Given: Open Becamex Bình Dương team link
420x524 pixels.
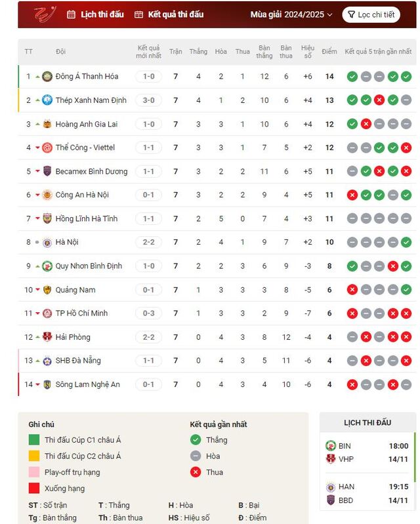Looking at the screenshot, I should [91, 171].
